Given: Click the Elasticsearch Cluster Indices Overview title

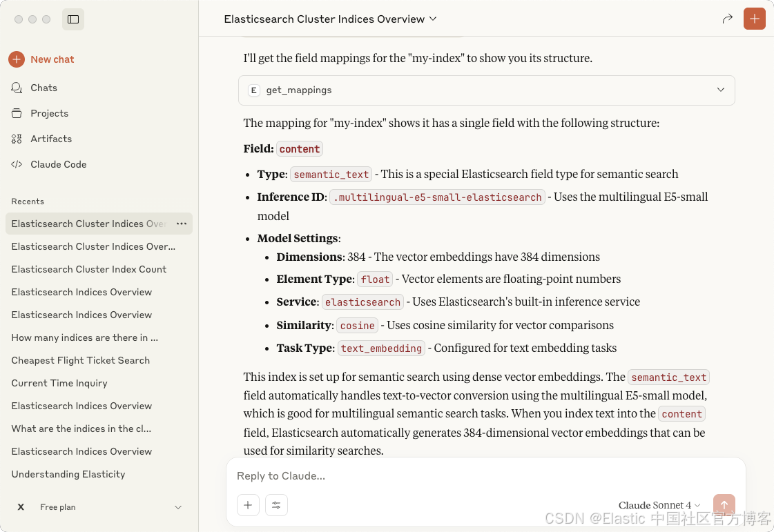Looking at the screenshot, I should point(325,19).
